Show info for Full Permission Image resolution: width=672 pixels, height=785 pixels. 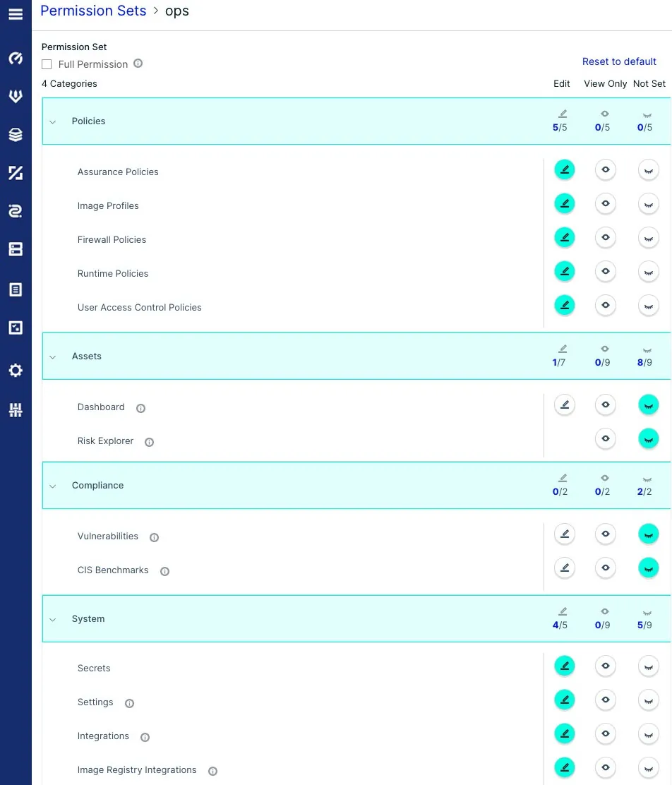tap(138, 64)
